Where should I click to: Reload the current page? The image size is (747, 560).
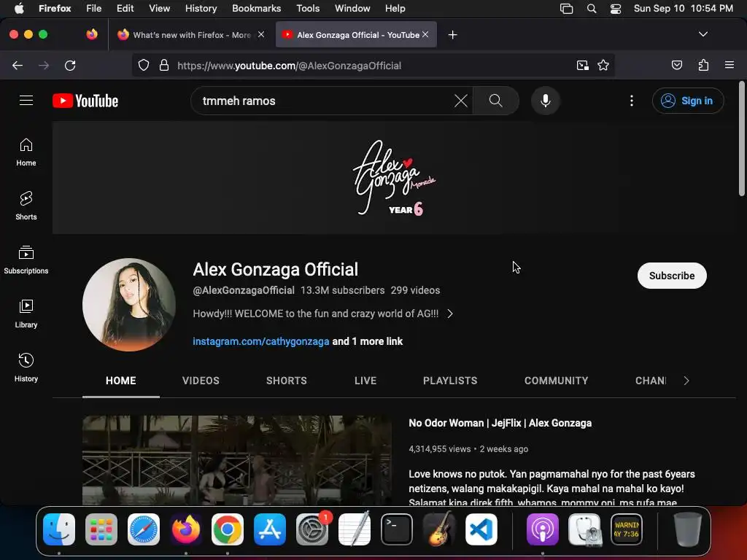[70, 65]
